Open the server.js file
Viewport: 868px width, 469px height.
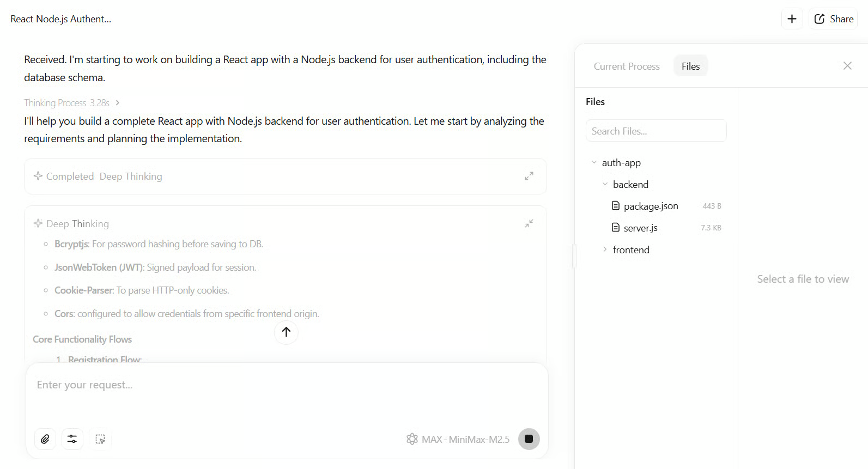[x=640, y=228]
